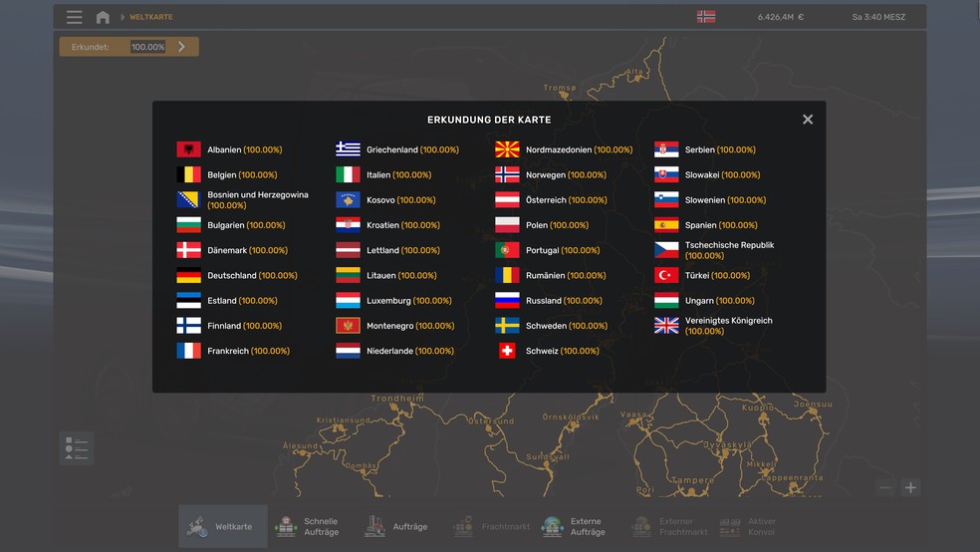Screen dimensions: 980x552
Task: Close the Erkundung der Karte dialog
Action: coord(808,120)
